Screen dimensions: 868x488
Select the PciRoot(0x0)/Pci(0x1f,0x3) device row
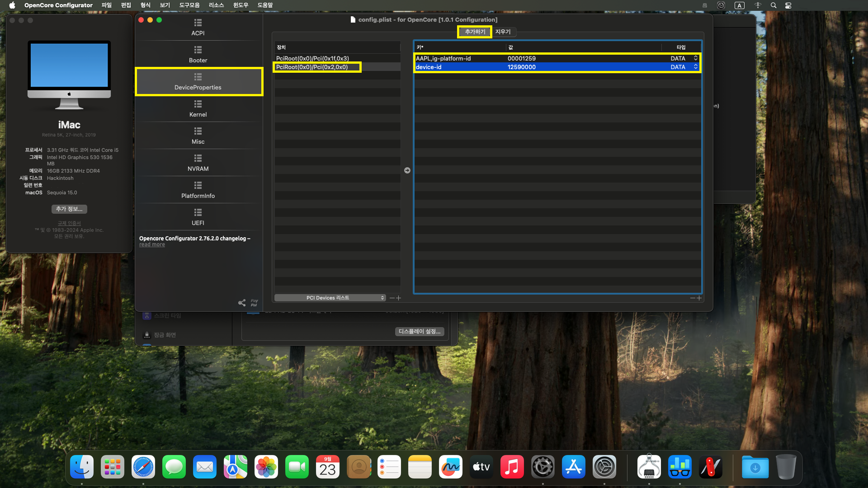[x=337, y=58]
